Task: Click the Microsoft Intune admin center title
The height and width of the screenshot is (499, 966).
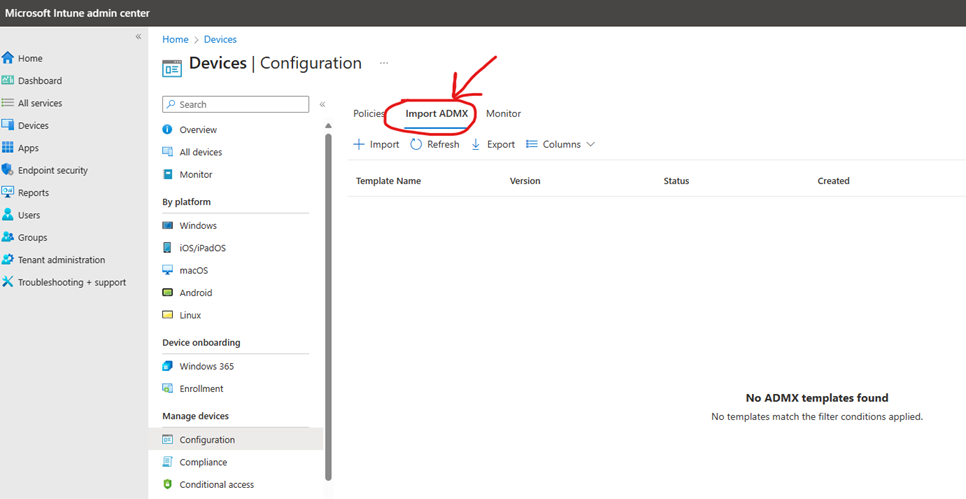Action: pos(77,12)
